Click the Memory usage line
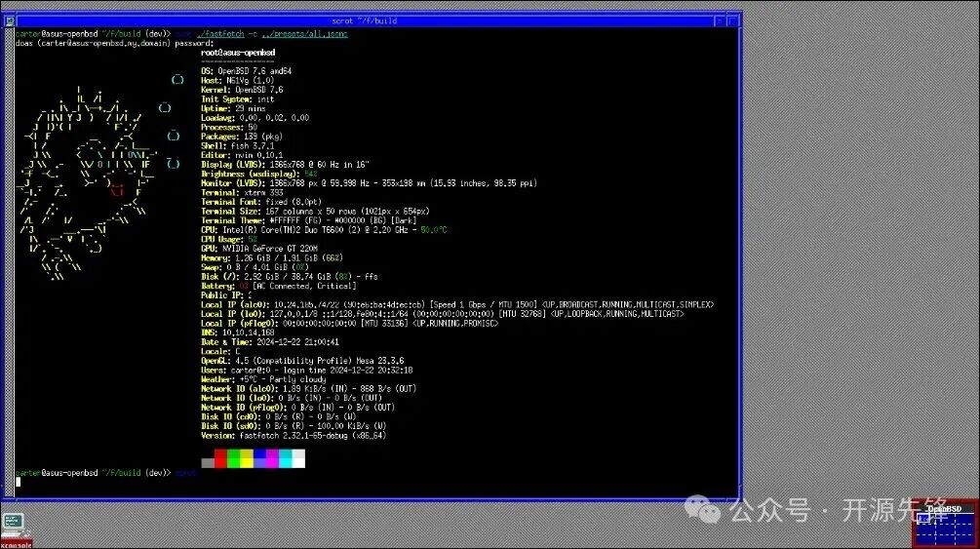Screen dimensions: 980x549 [272, 257]
